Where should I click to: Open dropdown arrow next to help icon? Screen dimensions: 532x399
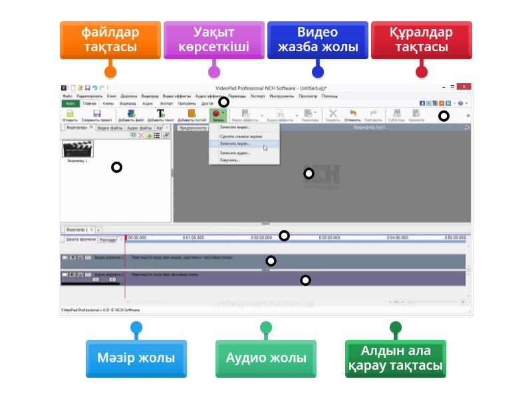(466, 103)
